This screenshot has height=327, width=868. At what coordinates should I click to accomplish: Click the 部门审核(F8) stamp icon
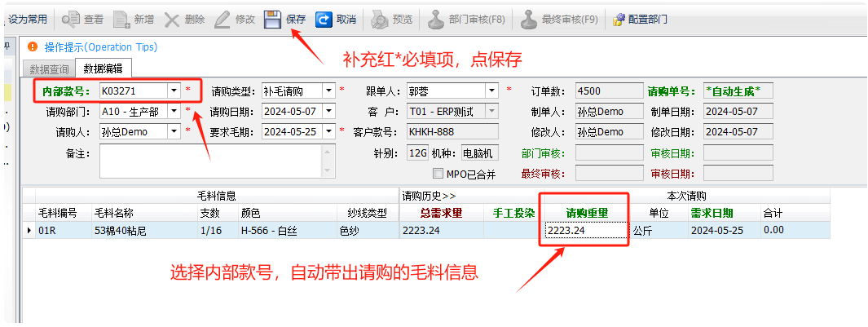coord(436,20)
